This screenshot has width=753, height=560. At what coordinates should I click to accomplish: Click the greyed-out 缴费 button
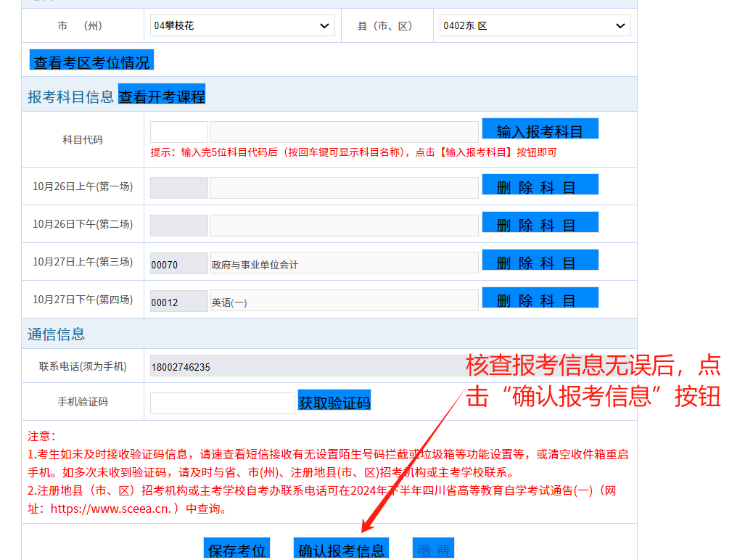tap(433, 549)
